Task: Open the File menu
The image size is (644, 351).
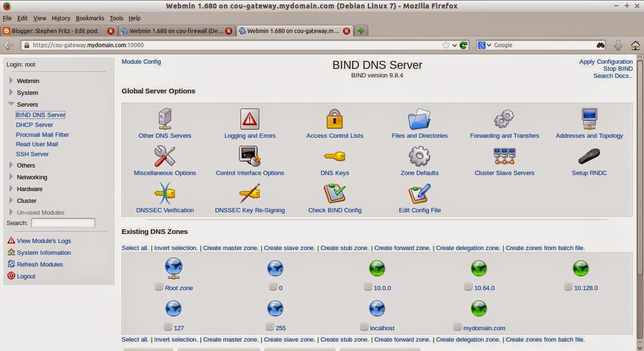Action: pyautogui.click(x=7, y=18)
